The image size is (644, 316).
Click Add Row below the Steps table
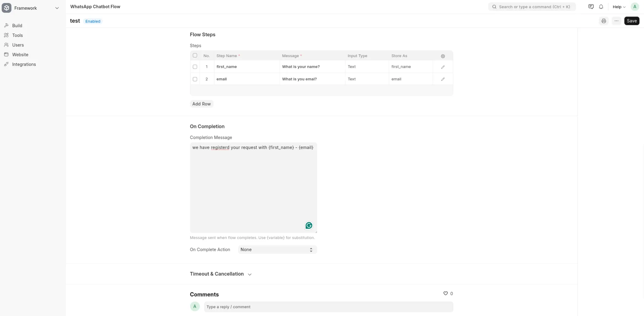click(201, 104)
